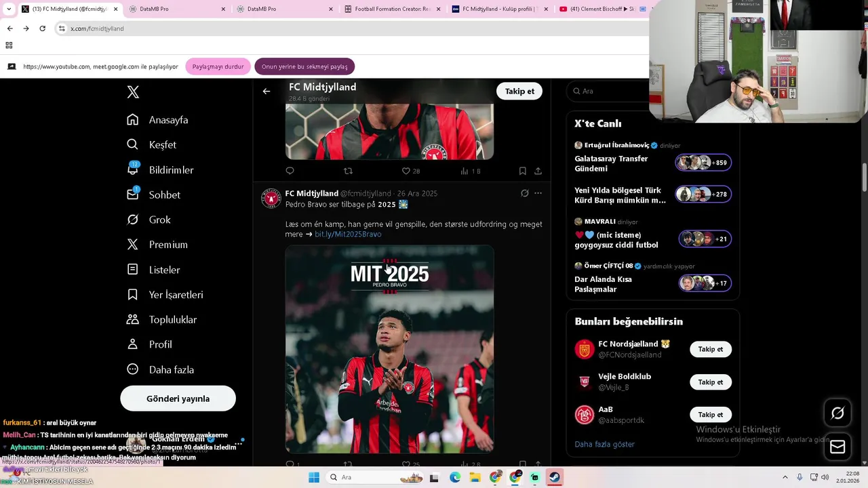This screenshot has height=488, width=868.
Task: Open Premium from the sidebar
Action: pos(157,245)
